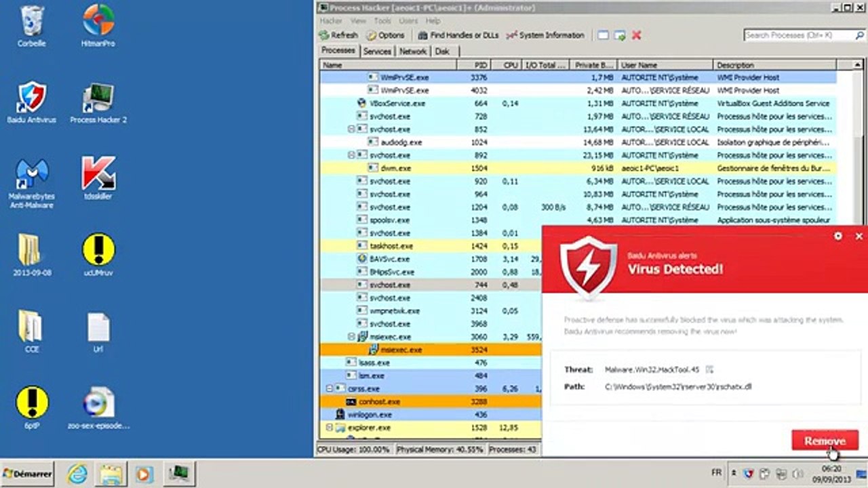Select the Url file on desktop
The width and height of the screenshot is (868, 488).
(98, 331)
